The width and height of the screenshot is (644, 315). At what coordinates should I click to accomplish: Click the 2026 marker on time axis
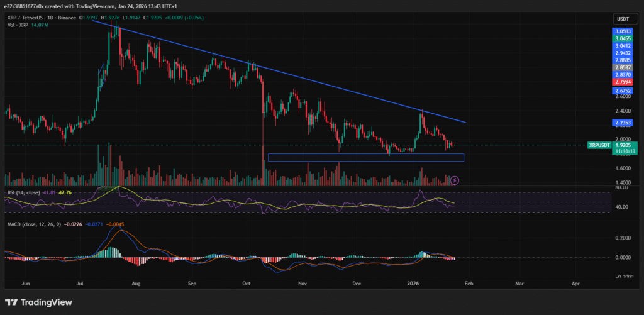pyautogui.click(x=414, y=284)
